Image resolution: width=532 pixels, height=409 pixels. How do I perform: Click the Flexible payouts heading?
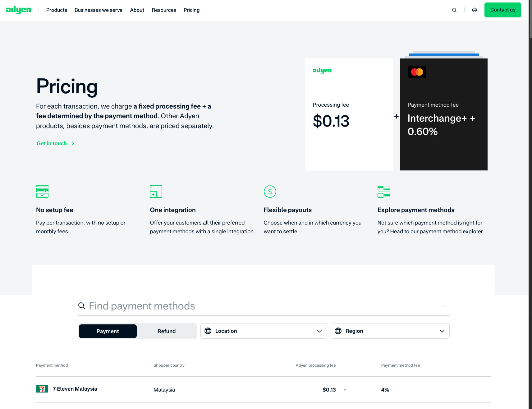click(x=288, y=210)
